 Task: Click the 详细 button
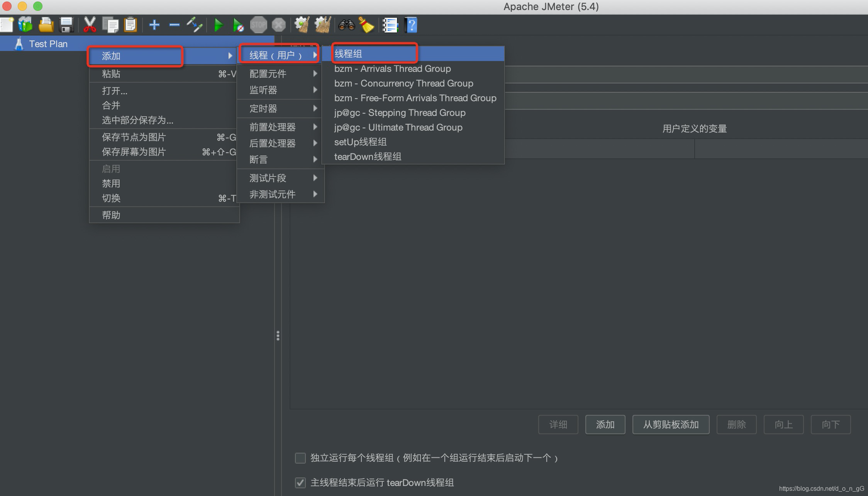point(558,425)
